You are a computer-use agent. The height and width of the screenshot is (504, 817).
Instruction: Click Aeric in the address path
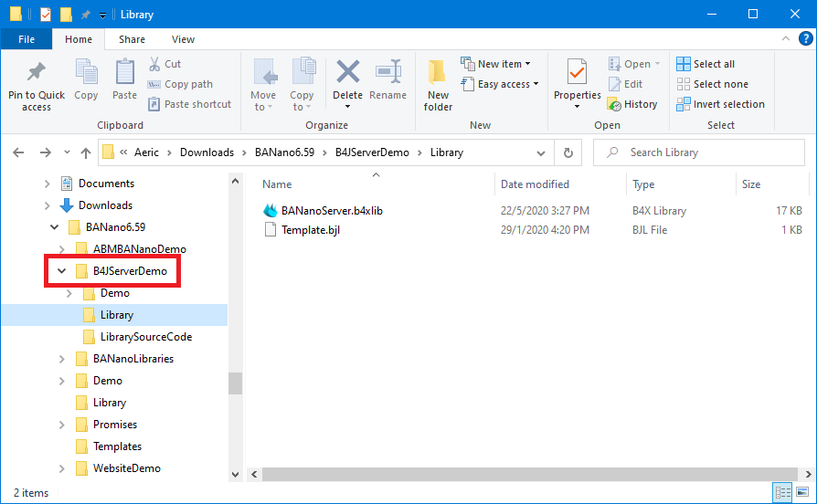pos(146,152)
